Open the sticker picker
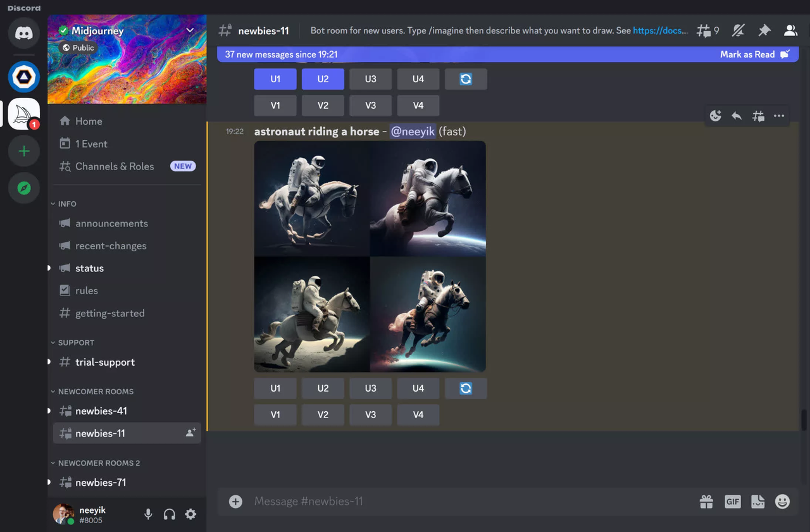The image size is (810, 532). tap(757, 501)
